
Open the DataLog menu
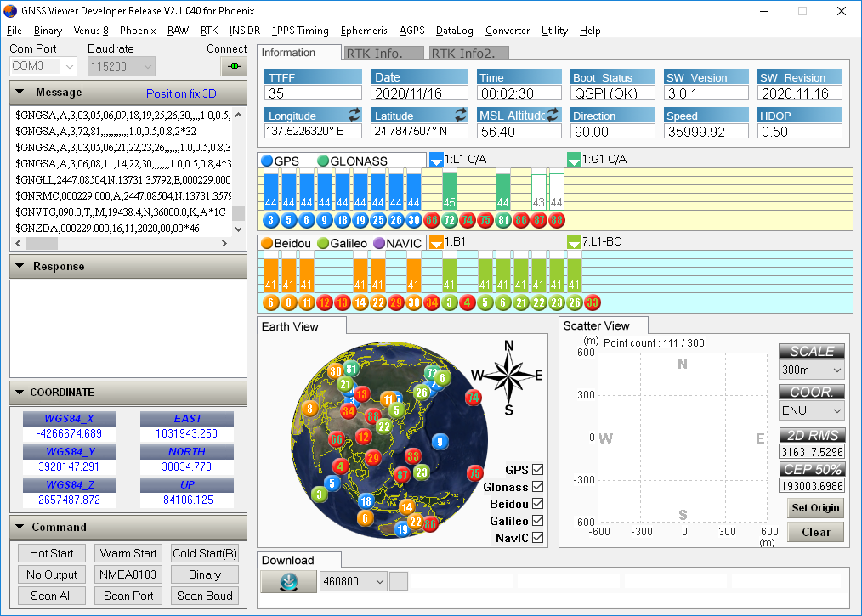(x=454, y=31)
